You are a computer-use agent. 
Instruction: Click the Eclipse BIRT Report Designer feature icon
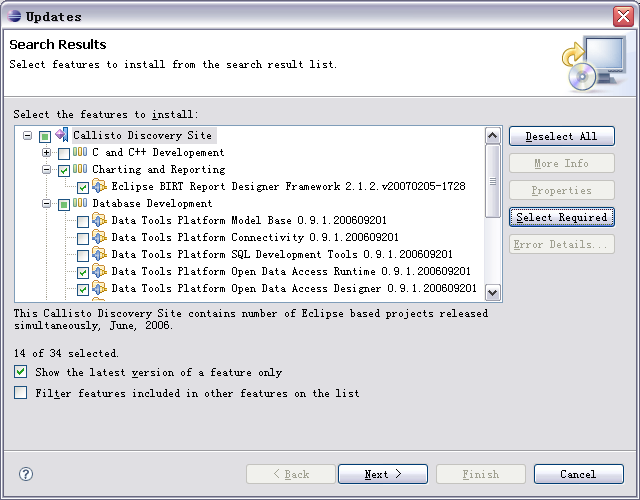point(99,186)
